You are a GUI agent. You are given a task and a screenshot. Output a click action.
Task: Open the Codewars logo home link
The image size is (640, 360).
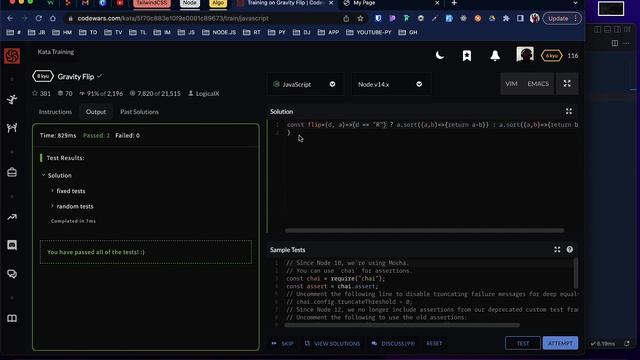coord(12,56)
